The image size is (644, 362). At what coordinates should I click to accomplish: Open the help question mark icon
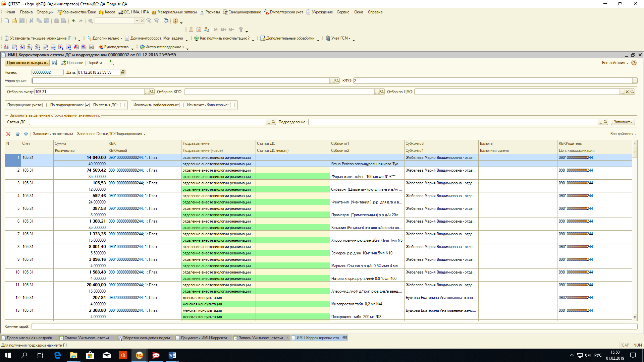coord(634,63)
